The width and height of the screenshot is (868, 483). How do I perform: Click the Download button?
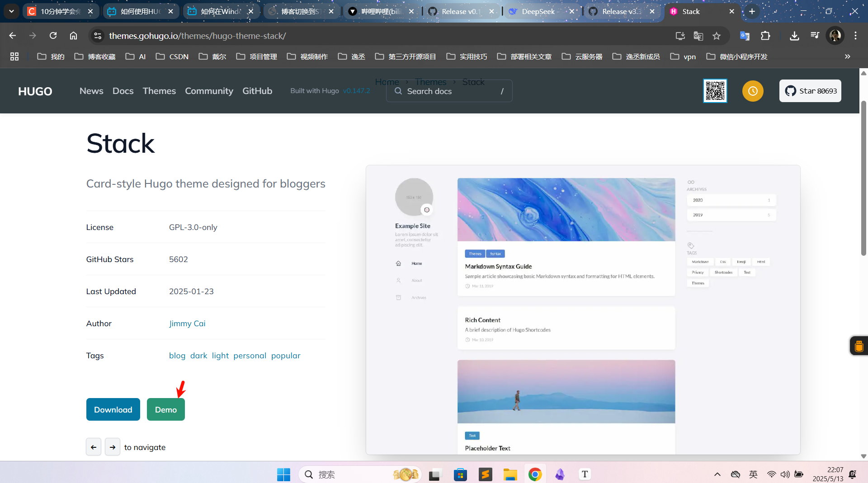click(x=113, y=409)
